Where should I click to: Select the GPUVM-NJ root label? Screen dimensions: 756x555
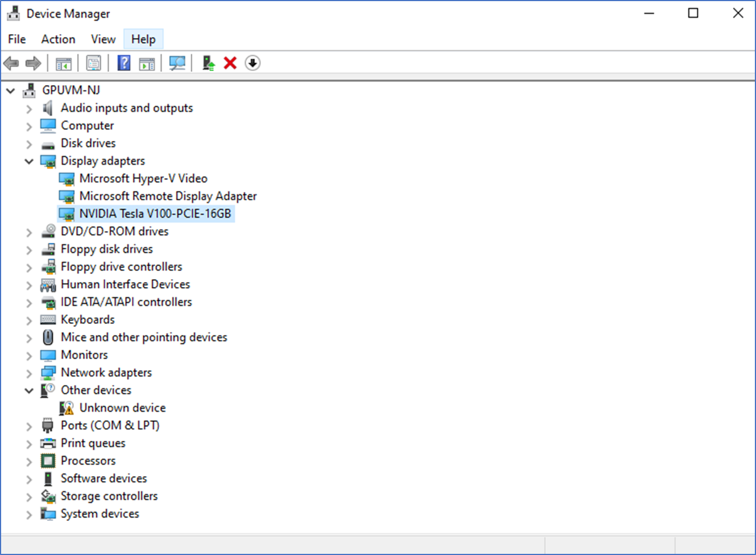pos(71,90)
